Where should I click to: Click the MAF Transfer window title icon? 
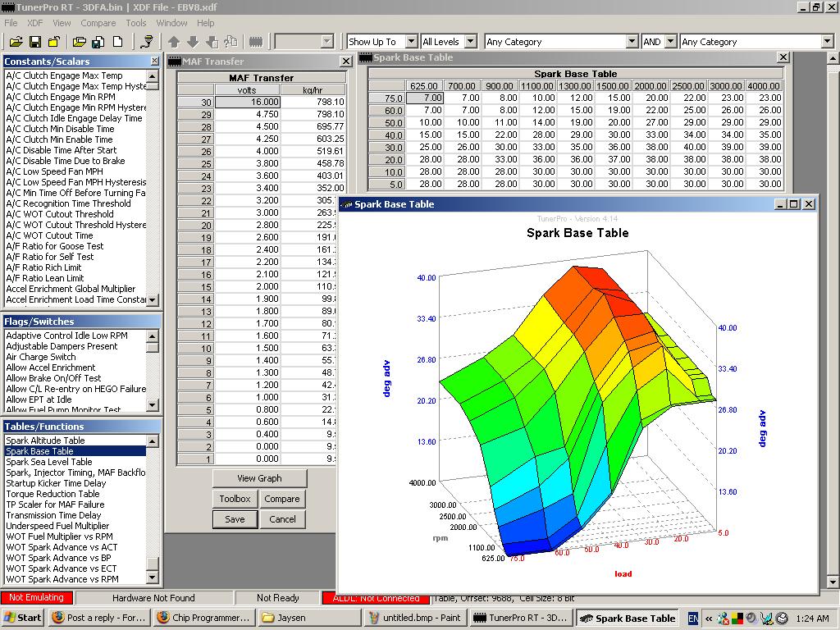[174, 62]
